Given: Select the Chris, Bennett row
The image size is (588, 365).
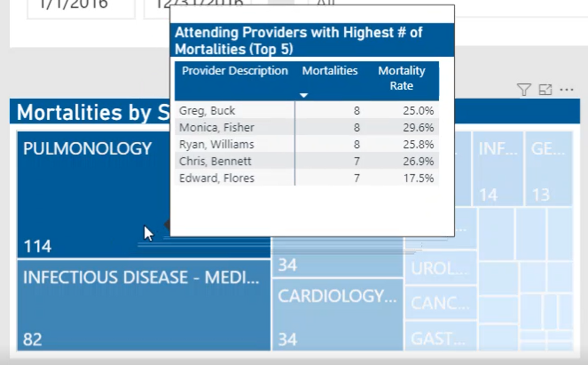Looking at the screenshot, I should coord(306,161).
